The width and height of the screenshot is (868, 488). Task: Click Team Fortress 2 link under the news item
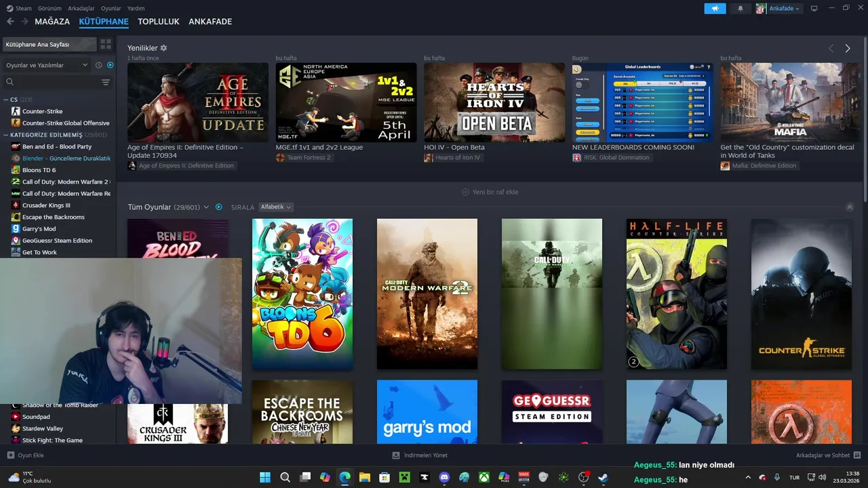coord(309,157)
